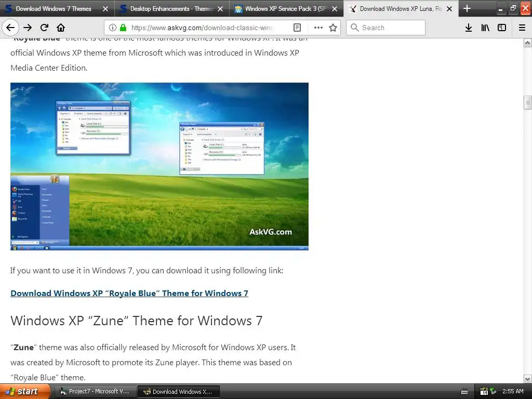Viewport: 532px width, 399px height.
Task: Click the search magnifier icon
Action: pos(354,28)
